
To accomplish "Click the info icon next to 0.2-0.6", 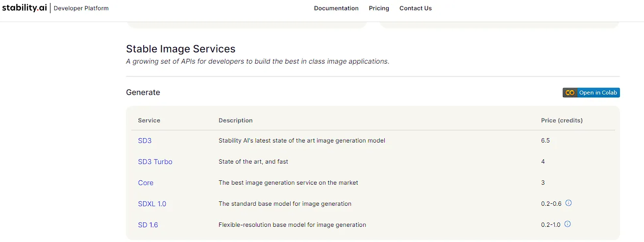I will coord(569,203).
